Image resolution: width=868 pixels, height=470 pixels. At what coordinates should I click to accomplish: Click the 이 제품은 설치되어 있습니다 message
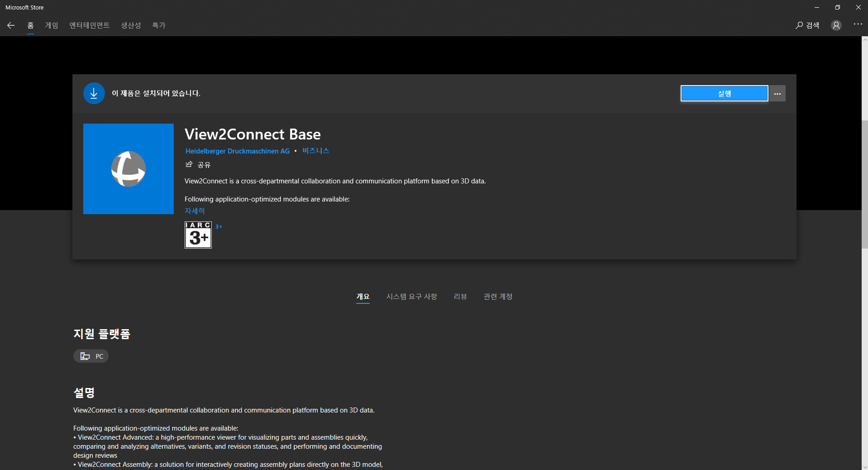[x=156, y=93]
